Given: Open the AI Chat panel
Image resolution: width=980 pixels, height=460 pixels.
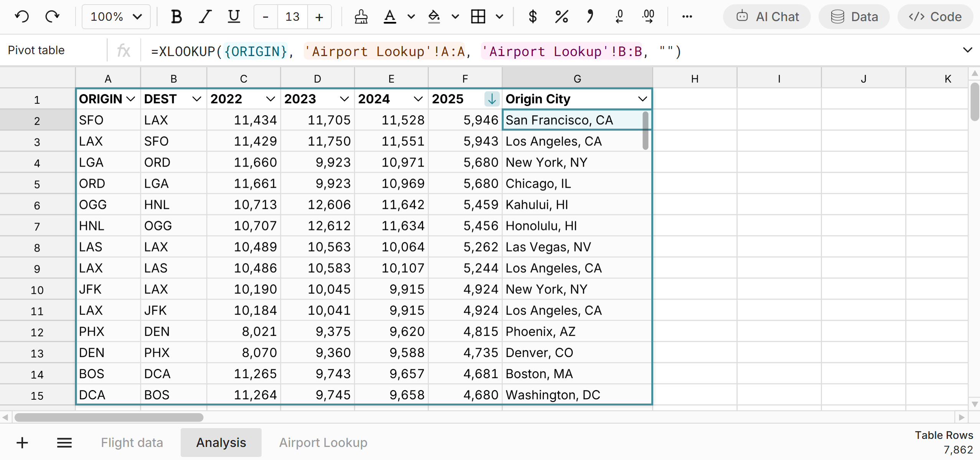Looking at the screenshot, I should [x=766, y=17].
